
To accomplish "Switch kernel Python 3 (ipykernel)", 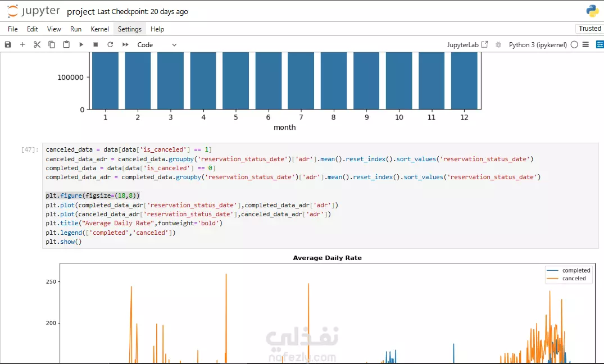I will point(538,45).
